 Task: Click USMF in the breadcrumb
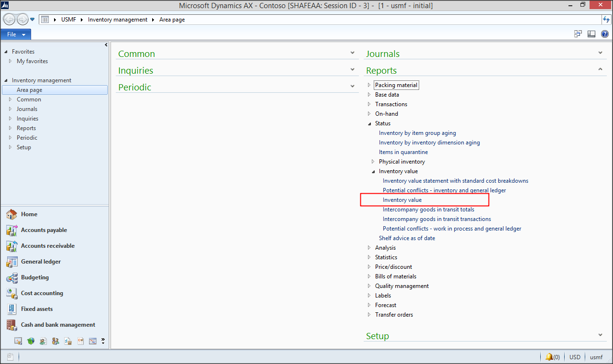tap(69, 20)
